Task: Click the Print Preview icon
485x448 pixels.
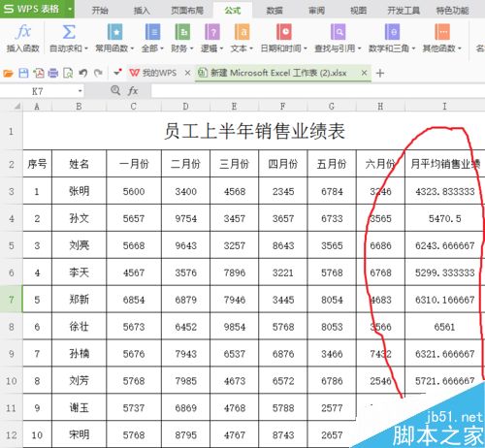Action: [x=68, y=73]
